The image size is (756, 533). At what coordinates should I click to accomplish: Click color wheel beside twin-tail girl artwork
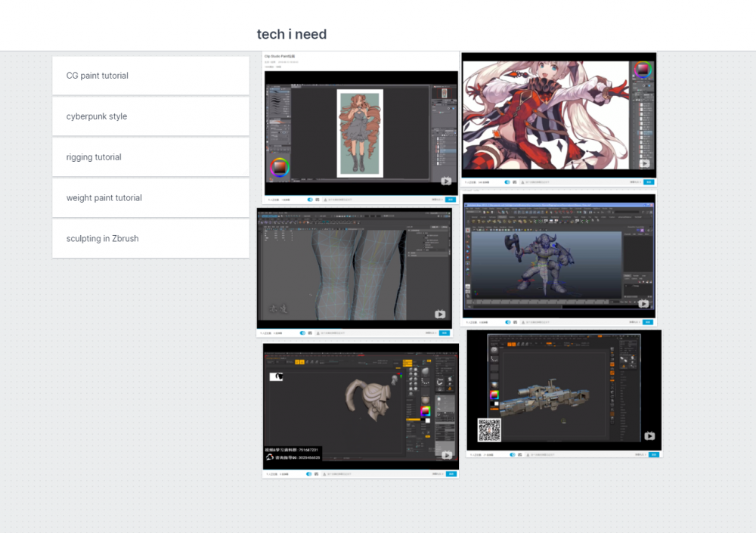(x=643, y=70)
